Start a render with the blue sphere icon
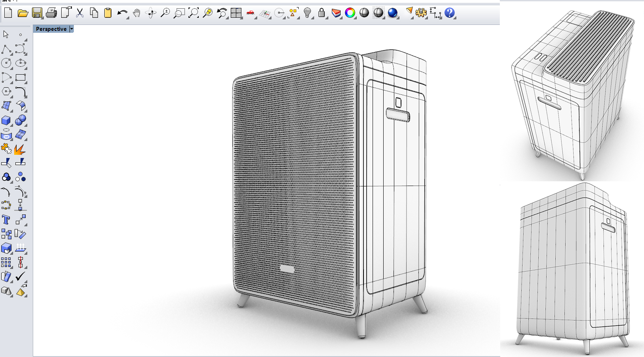The height and width of the screenshot is (357, 644). point(392,13)
